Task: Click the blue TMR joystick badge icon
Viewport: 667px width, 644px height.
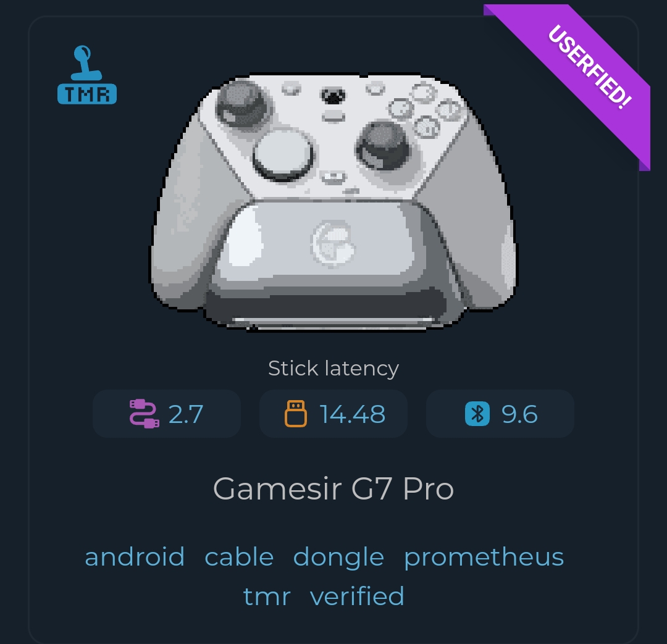Action: coord(87,75)
